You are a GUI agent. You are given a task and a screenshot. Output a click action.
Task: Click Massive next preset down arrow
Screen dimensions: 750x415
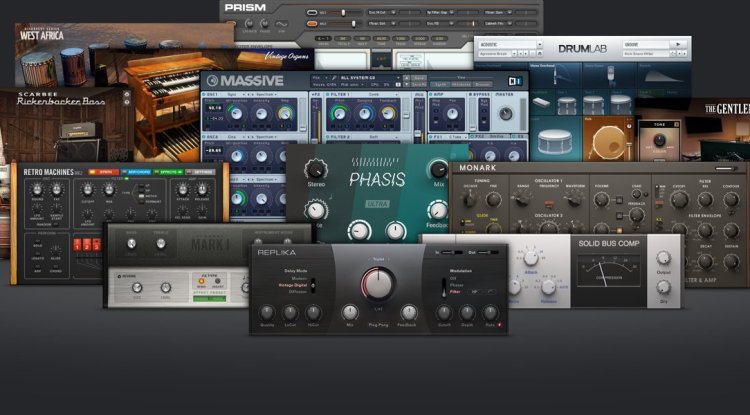click(407, 85)
